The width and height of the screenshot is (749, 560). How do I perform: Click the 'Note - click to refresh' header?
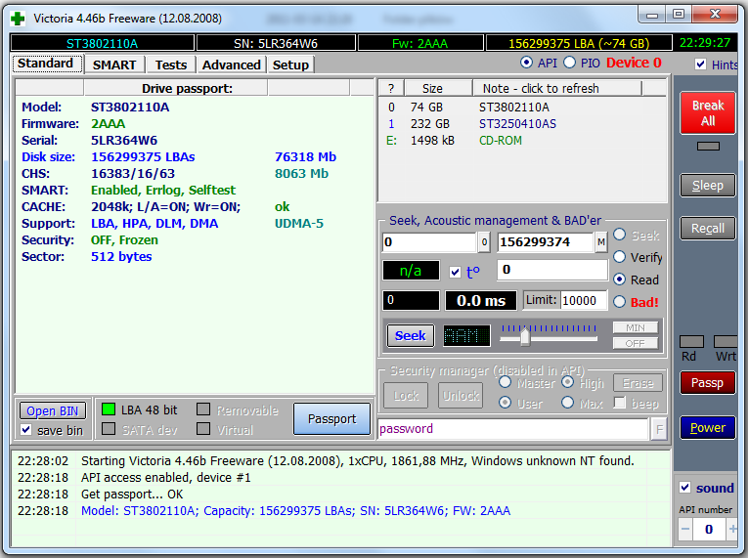pyautogui.click(x=557, y=89)
